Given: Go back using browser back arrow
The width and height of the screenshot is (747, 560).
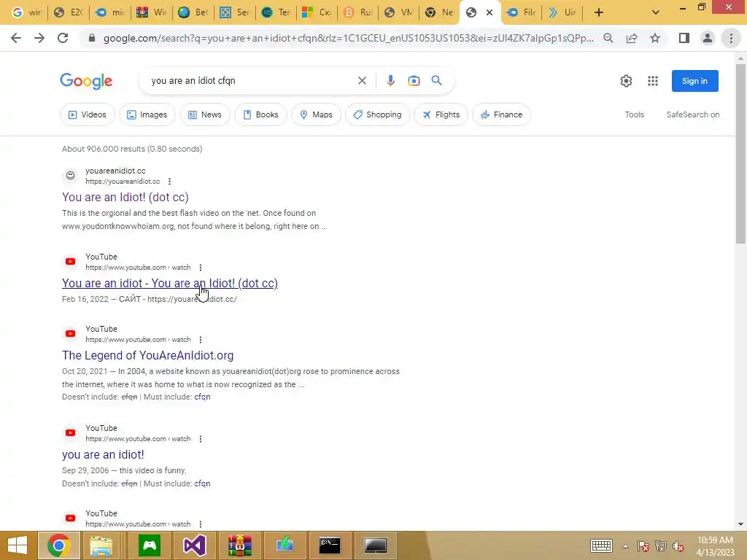Looking at the screenshot, I should pyautogui.click(x=16, y=38).
